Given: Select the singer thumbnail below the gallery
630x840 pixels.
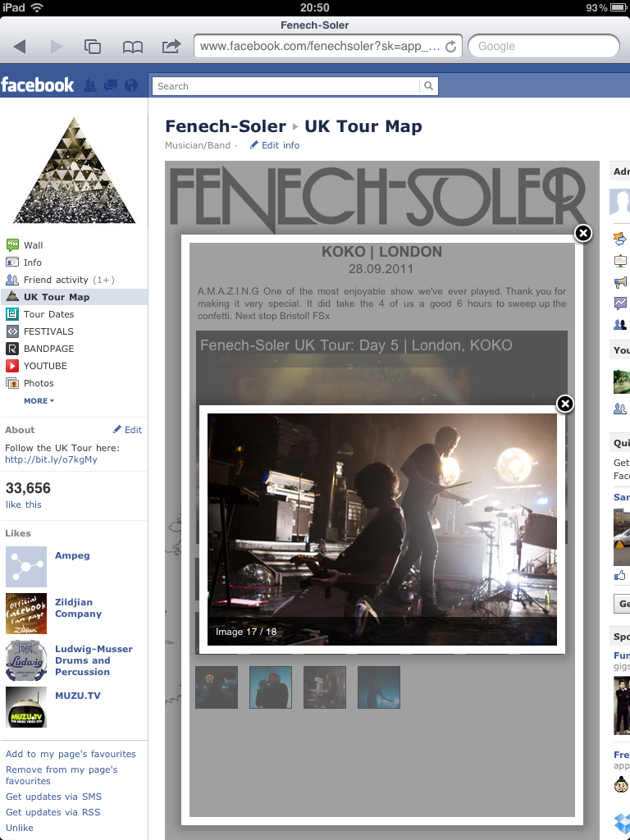Looking at the screenshot, I should click(271, 687).
